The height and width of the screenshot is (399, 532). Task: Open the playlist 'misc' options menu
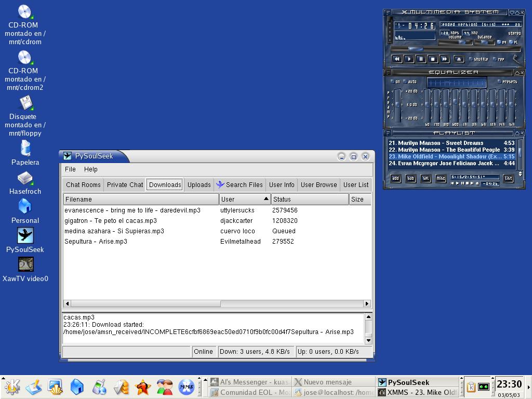(x=441, y=179)
